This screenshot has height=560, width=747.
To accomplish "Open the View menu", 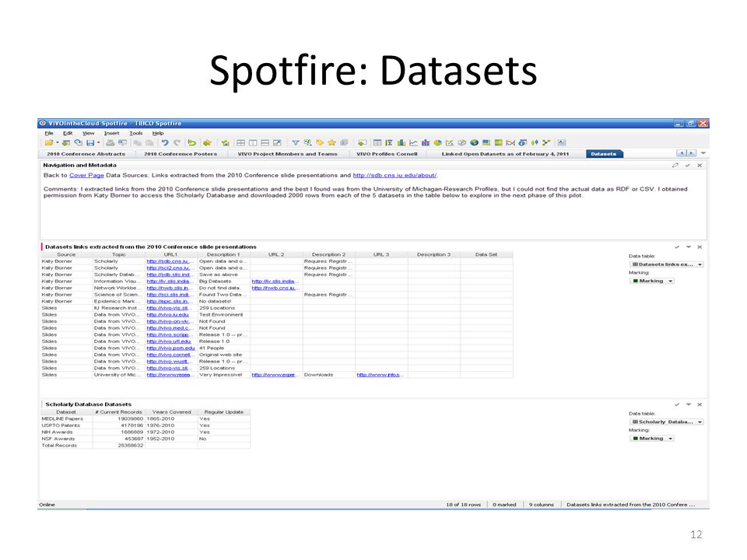I will coord(88,133).
